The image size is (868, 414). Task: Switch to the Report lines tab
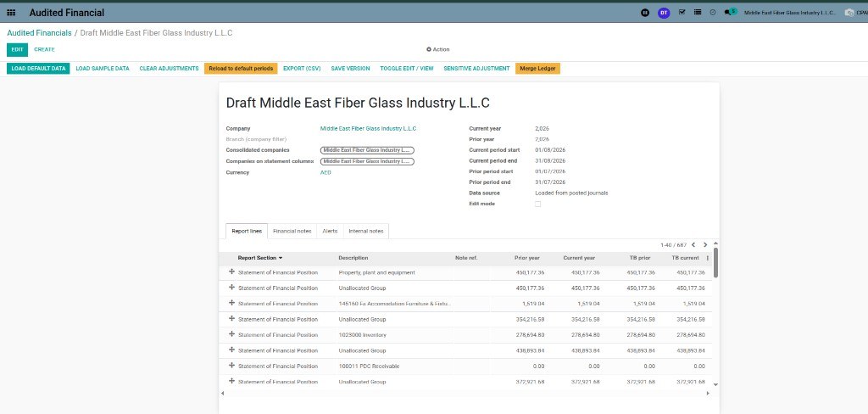(x=247, y=231)
